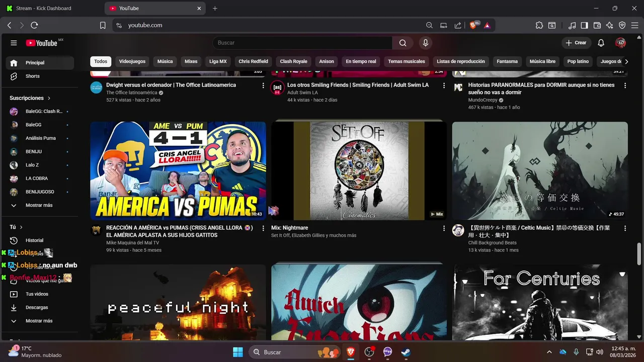Open the Shorts sidebar entry
This screenshot has width=644, height=362.
(40, 76)
